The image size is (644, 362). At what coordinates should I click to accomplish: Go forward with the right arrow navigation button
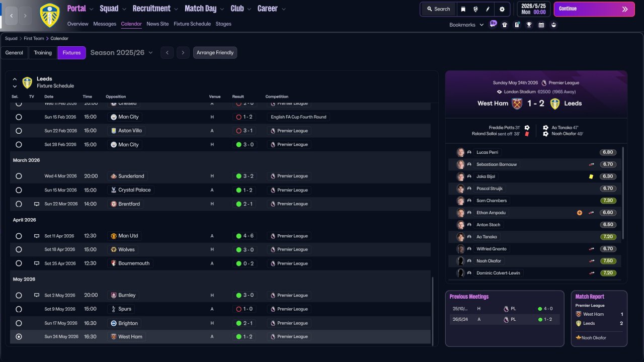click(x=26, y=16)
